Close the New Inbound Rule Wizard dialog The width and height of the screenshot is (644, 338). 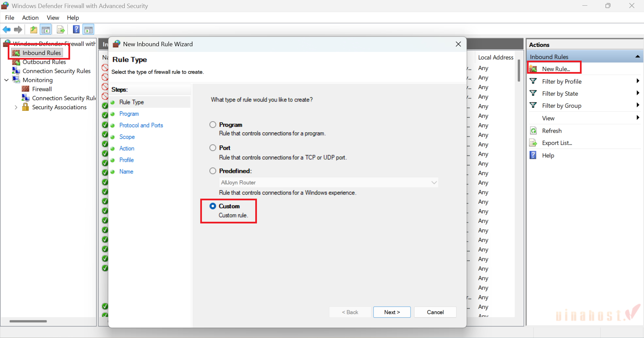click(x=458, y=44)
